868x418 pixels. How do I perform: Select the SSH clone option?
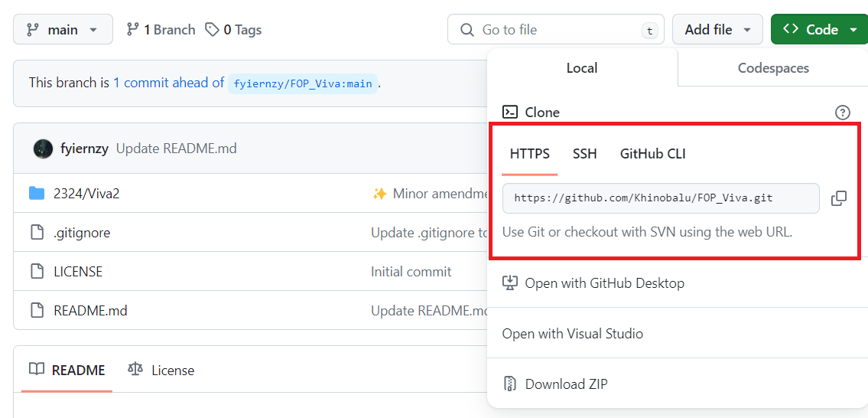pos(584,154)
